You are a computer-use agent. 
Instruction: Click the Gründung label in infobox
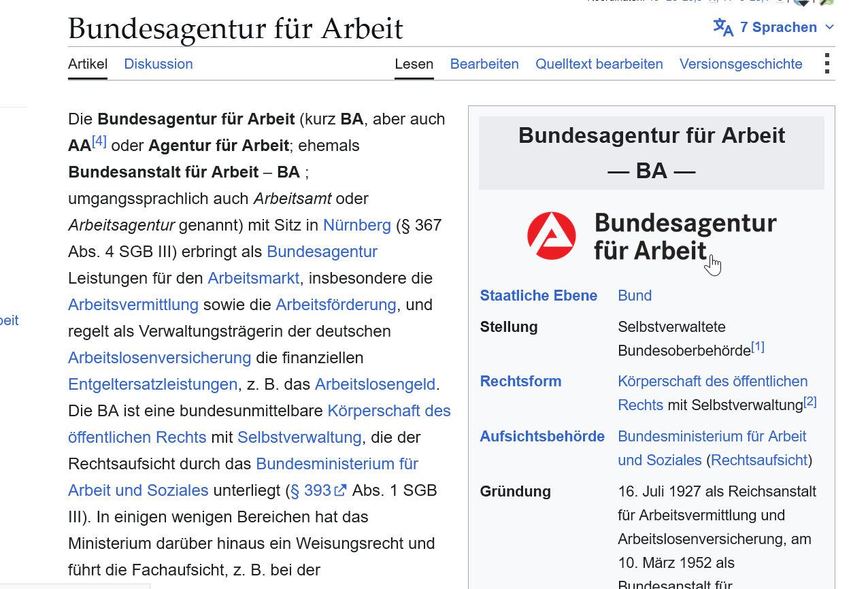tap(516, 492)
